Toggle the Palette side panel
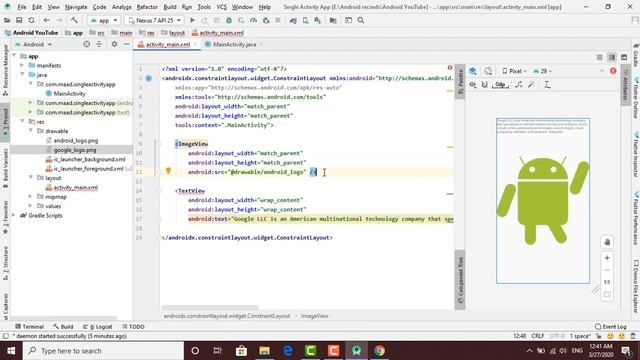 pos(460,82)
